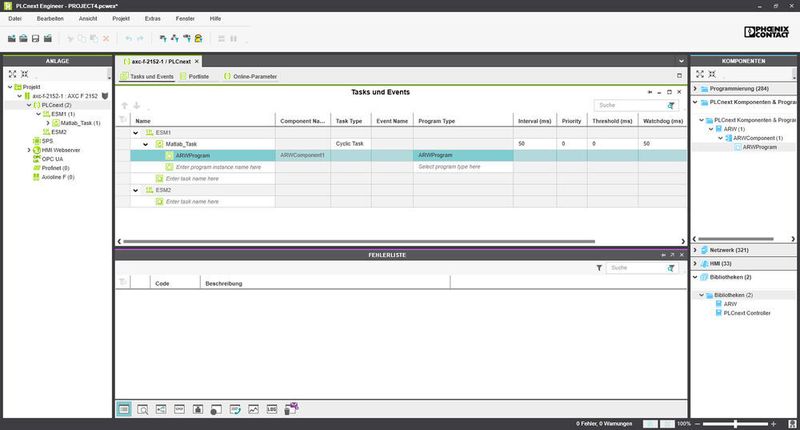Open the recycle bin icon in bottom toolbar
The image size is (800, 430).
(x=291, y=409)
